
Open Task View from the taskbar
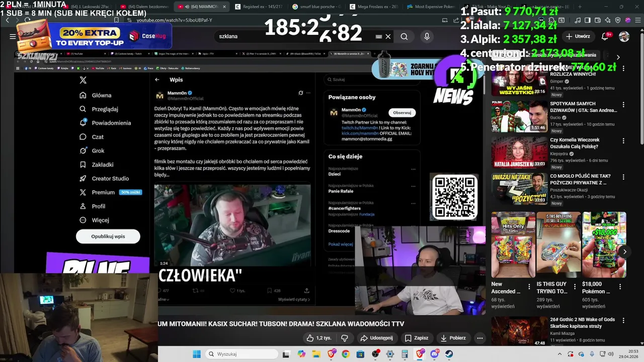286,354
